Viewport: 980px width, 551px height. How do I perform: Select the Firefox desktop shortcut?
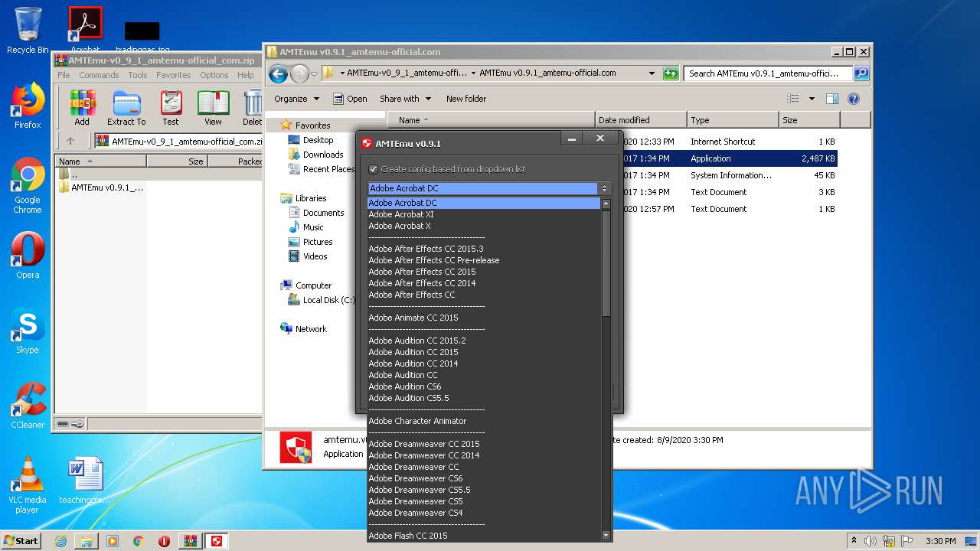tap(28, 106)
